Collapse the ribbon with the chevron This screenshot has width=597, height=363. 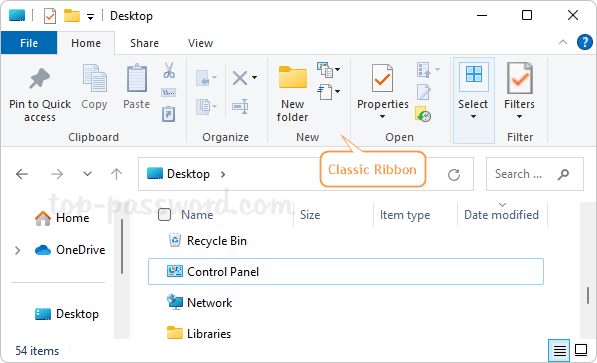(563, 42)
